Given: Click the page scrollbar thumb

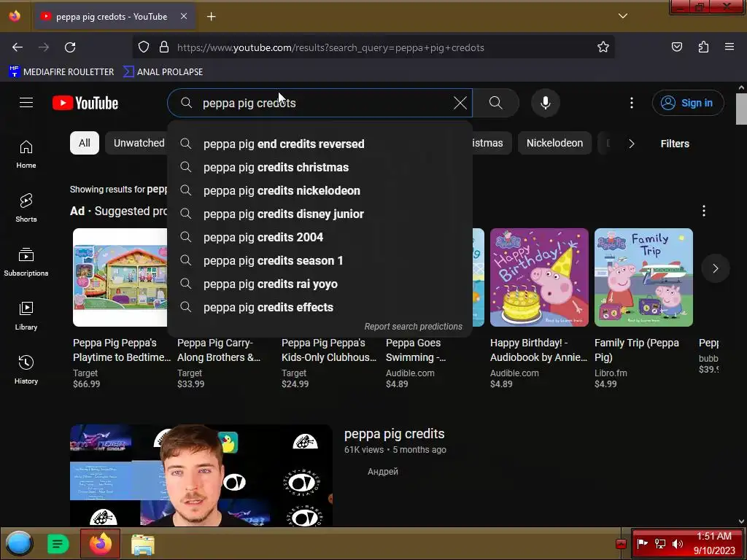Looking at the screenshot, I should pos(741,109).
